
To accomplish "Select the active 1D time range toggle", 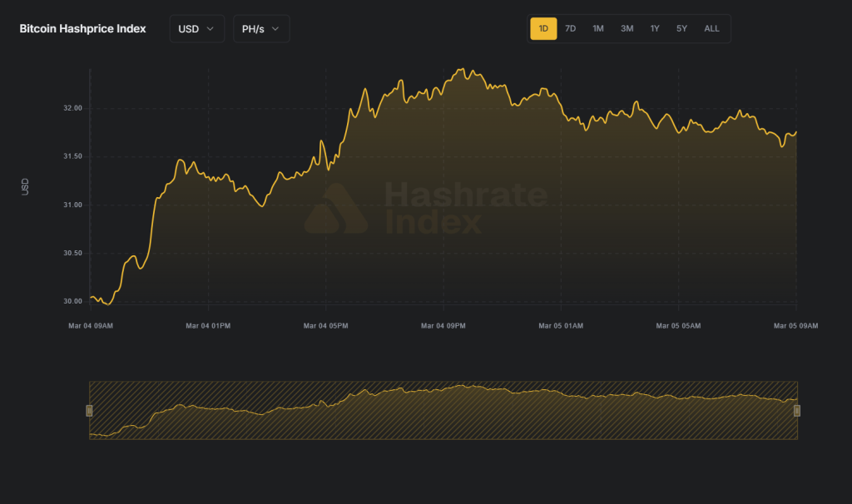I will pyautogui.click(x=543, y=28).
